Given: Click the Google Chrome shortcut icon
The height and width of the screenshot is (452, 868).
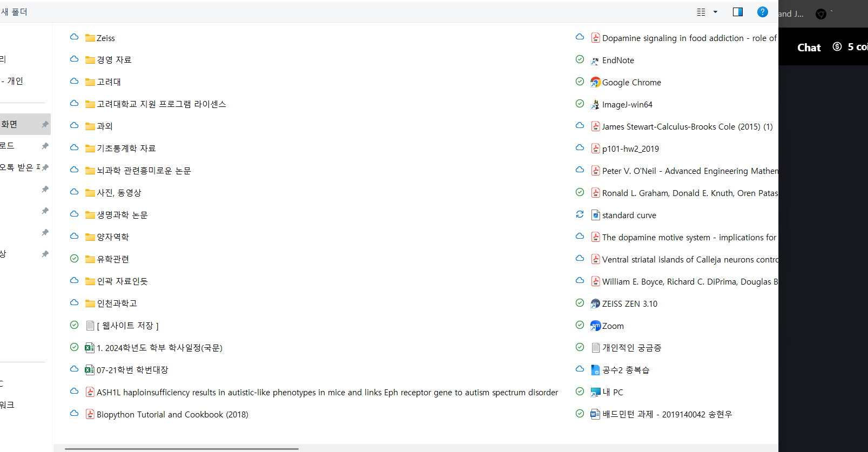Looking at the screenshot, I should [x=595, y=82].
